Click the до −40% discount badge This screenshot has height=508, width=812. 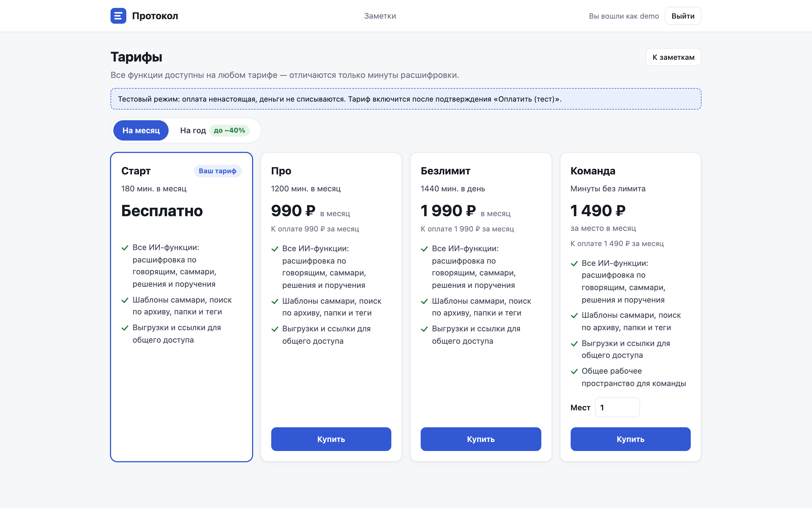(230, 130)
